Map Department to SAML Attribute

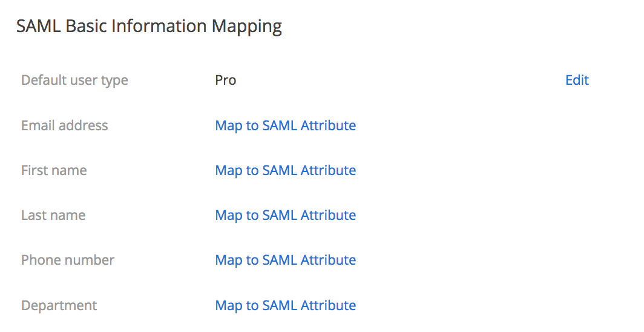tap(285, 305)
